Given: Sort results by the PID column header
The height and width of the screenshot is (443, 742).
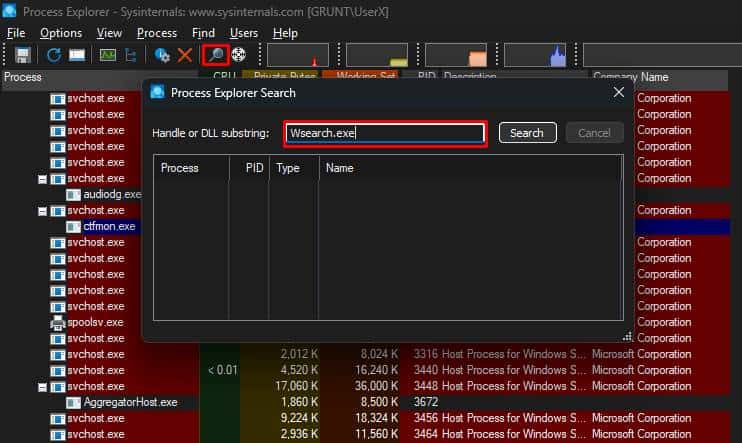Looking at the screenshot, I should pyautogui.click(x=249, y=168).
